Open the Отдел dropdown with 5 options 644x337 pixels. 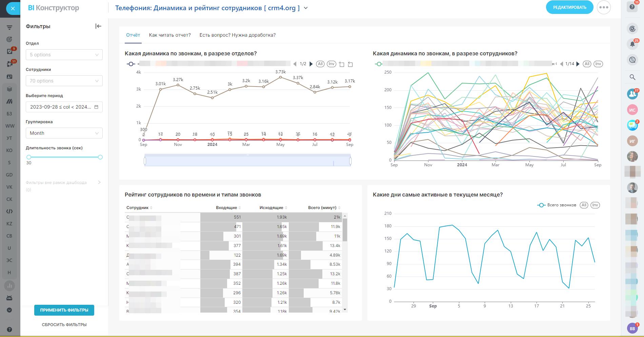64,55
